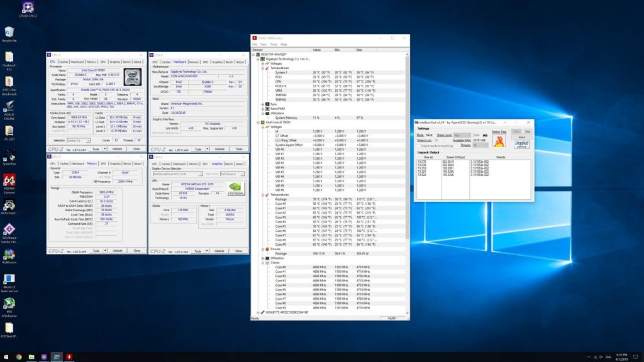
Task: Click the IntelBurnTest flame logo
Action: click(500, 141)
